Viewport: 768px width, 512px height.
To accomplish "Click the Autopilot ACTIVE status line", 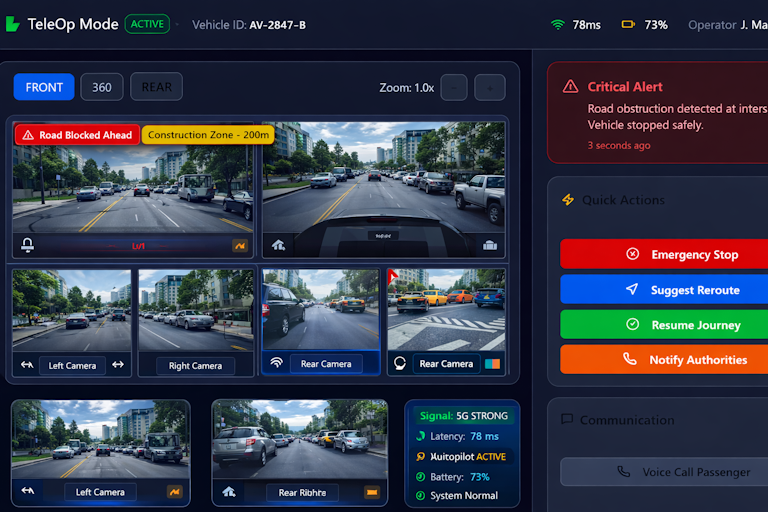I will [468, 457].
